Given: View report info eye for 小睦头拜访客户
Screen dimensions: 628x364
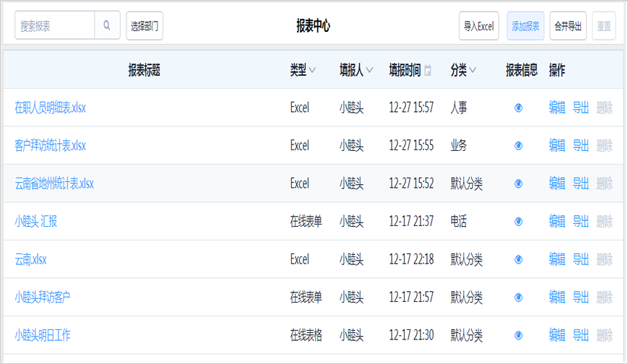Looking at the screenshot, I should click(x=518, y=298).
